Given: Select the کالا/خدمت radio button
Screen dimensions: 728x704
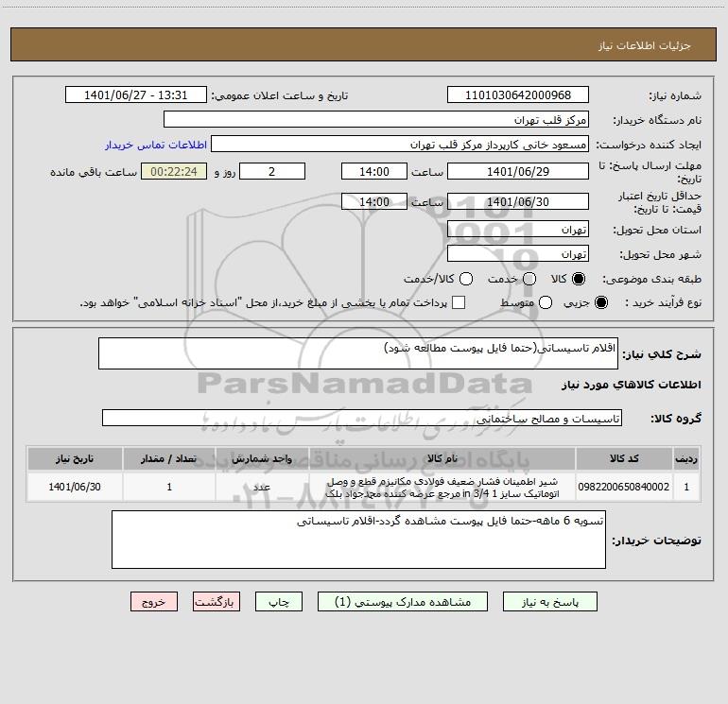Looking at the screenshot, I should click(x=466, y=279).
